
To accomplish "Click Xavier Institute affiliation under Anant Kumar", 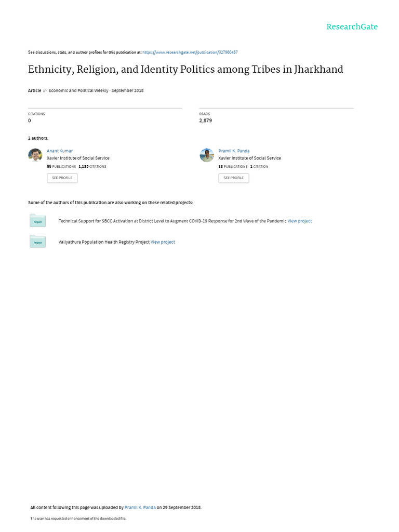I will 78,158.
